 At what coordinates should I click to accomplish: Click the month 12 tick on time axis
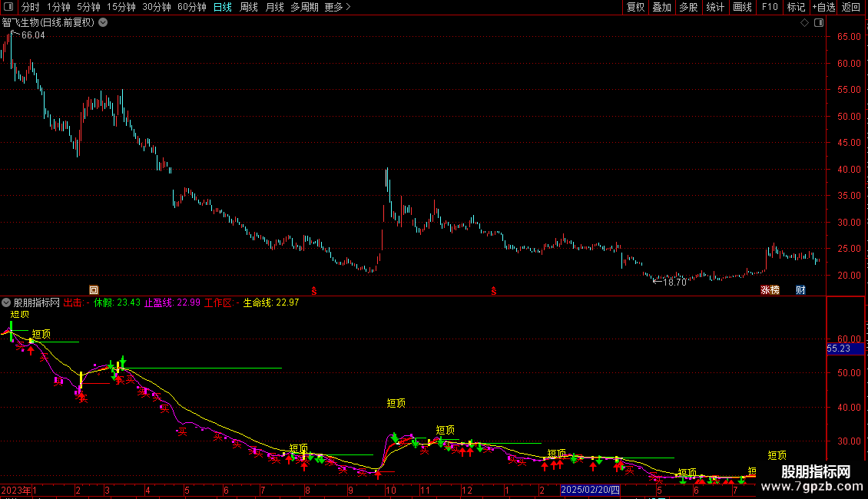467,490
